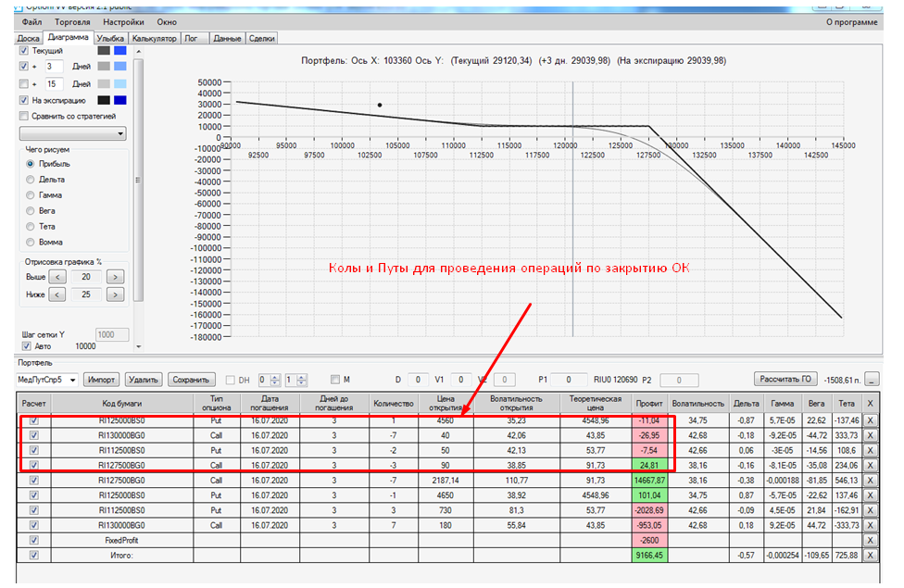Remove the FixedProfit row via X
Viewport: 904px width, 588px height.
[870, 540]
